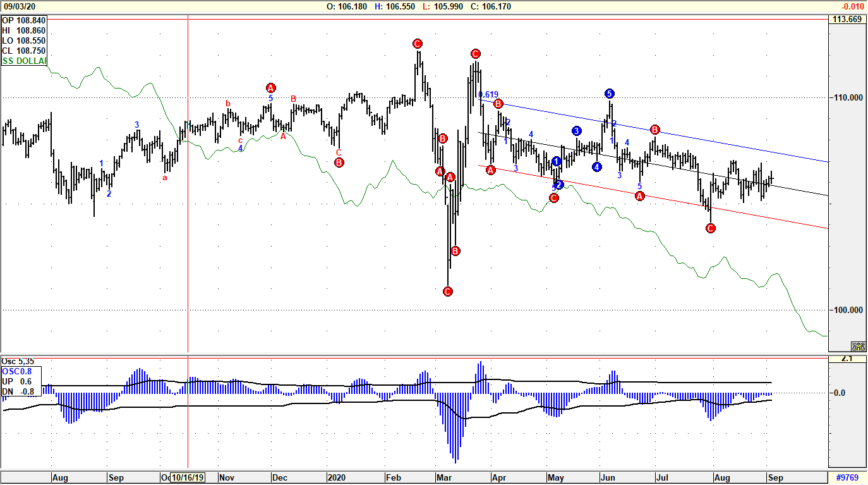Click the OP/HI/LO/CL data box

pos(24,36)
